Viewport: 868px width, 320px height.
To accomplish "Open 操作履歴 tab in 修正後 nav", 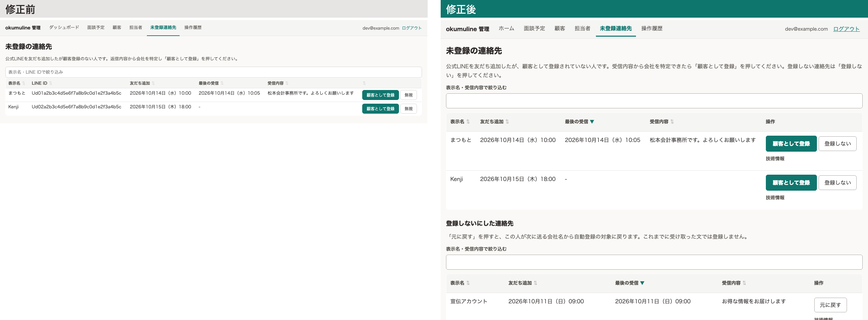I will click(x=652, y=29).
